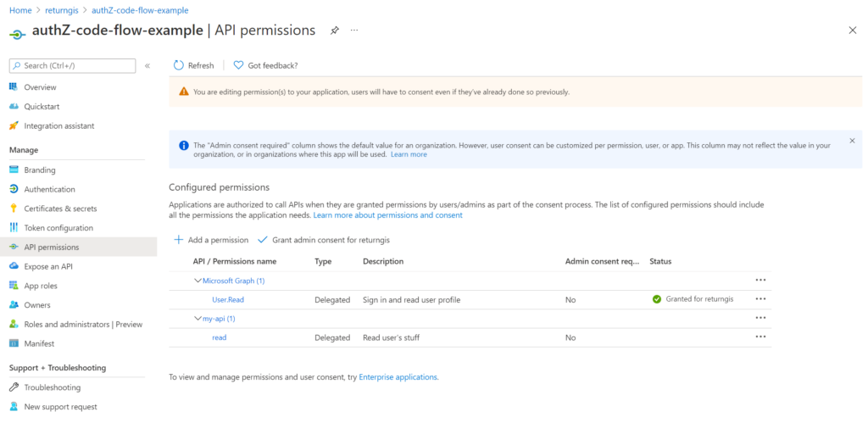
Task: Click Microsoft Graph (1) link
Action: point(234,281)
